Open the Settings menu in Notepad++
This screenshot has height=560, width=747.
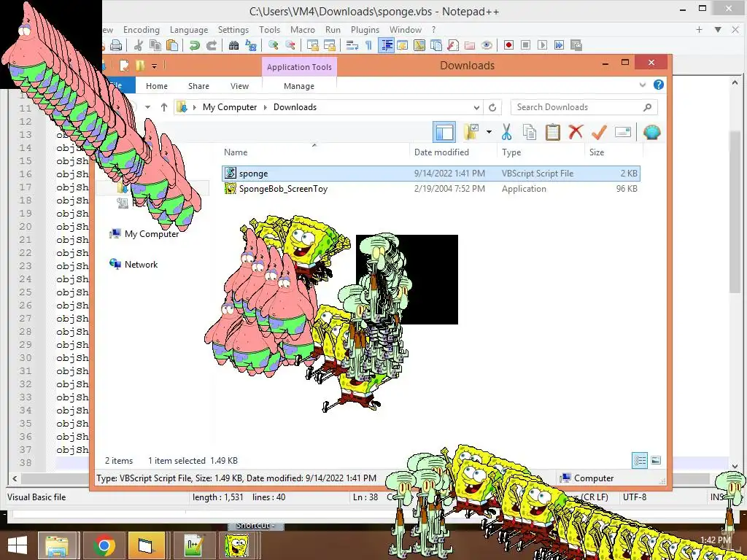coord(233,29)
